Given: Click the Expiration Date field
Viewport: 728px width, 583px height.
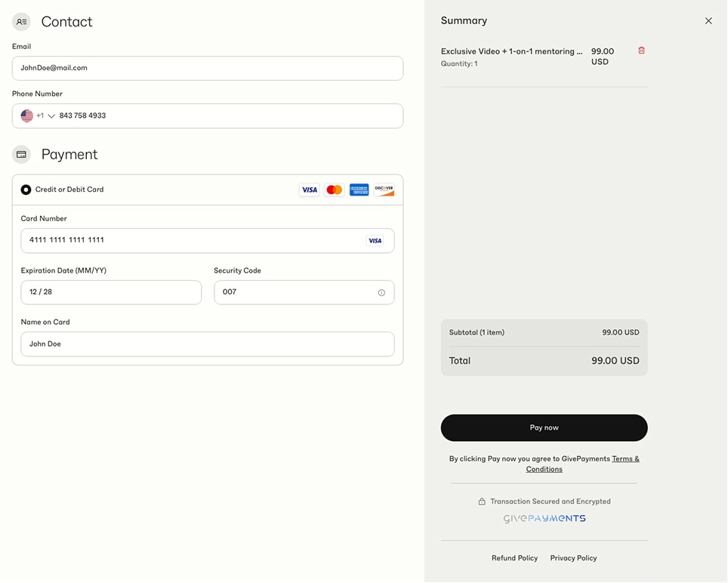Looking at the screenshot, I should click(111, 292).
